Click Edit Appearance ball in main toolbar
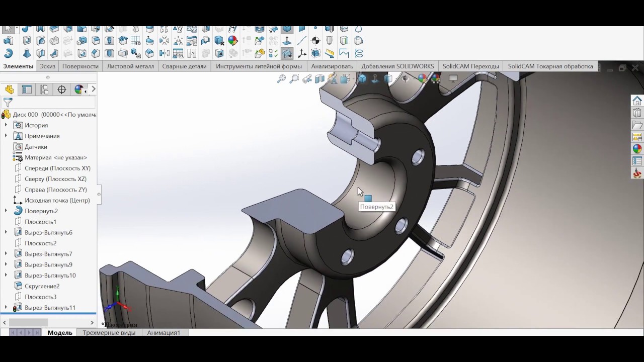 point(232,41)
